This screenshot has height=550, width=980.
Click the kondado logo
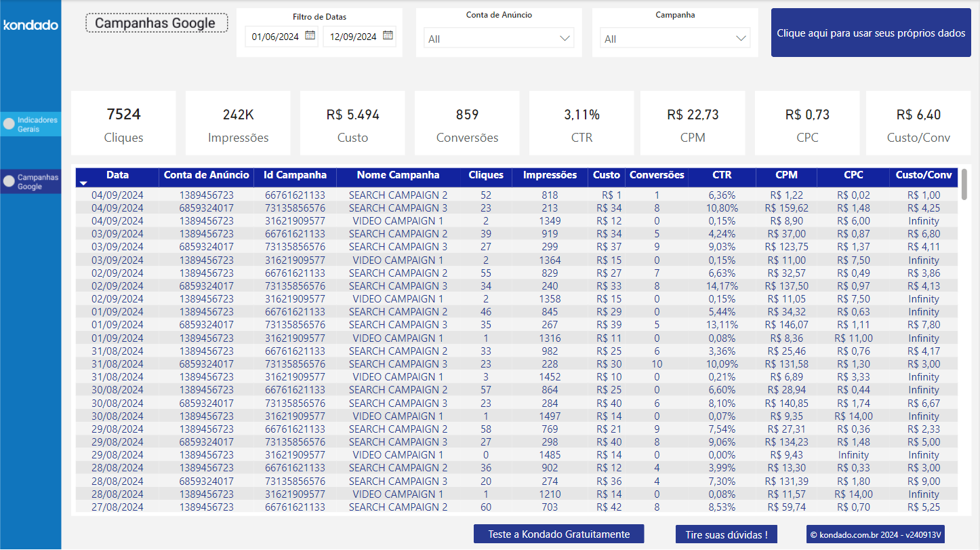30,25
